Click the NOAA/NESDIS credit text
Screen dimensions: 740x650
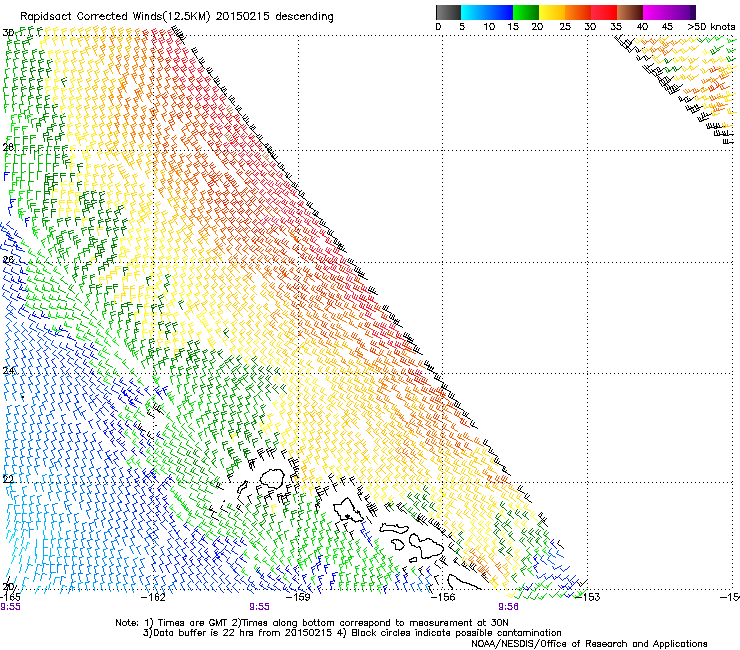[x=589, y=644]
